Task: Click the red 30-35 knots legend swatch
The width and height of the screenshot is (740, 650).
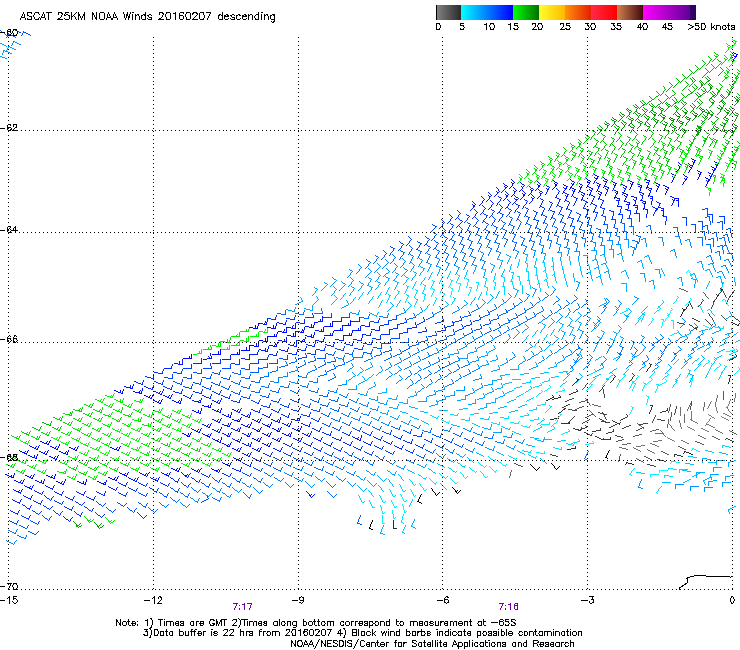Action: tap(604, 12)
